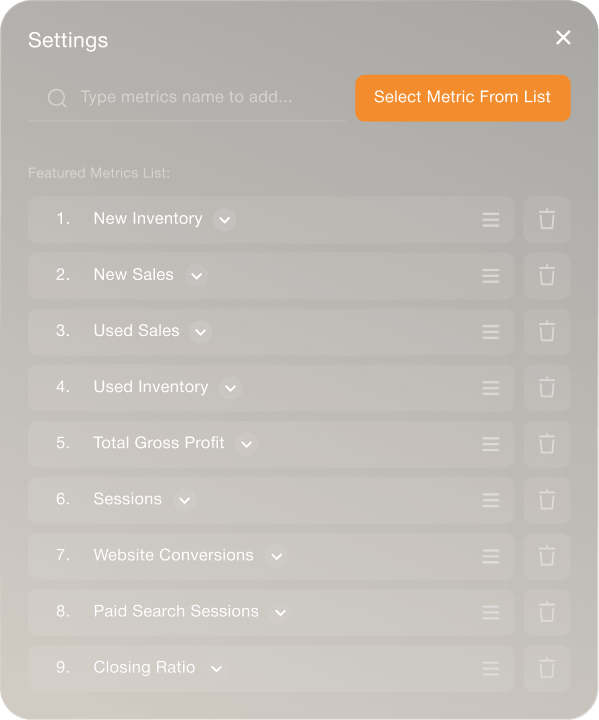Screen dimensions: 599x720
Task: Open dropdown next to Website Conversions
Action: point(277,556)
